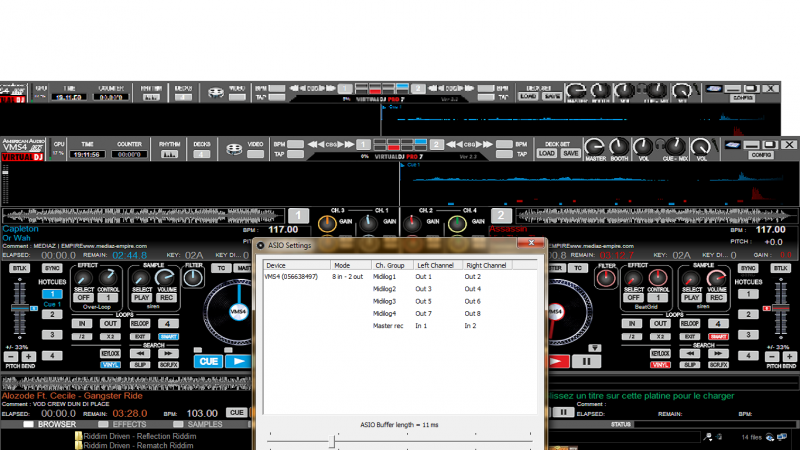Toggle left deck KEYLOCK
The height and width of the screenshot is (450, 800).
coord(110,354)
